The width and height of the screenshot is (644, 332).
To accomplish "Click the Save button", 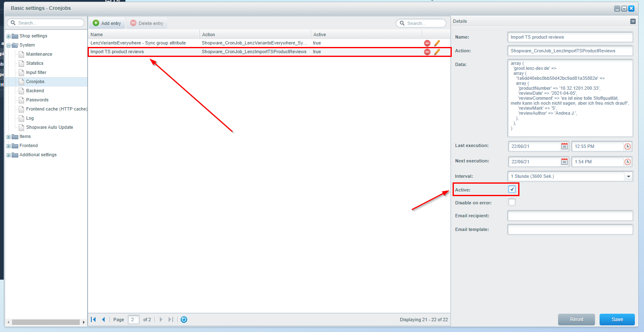I will pos(617,319).
